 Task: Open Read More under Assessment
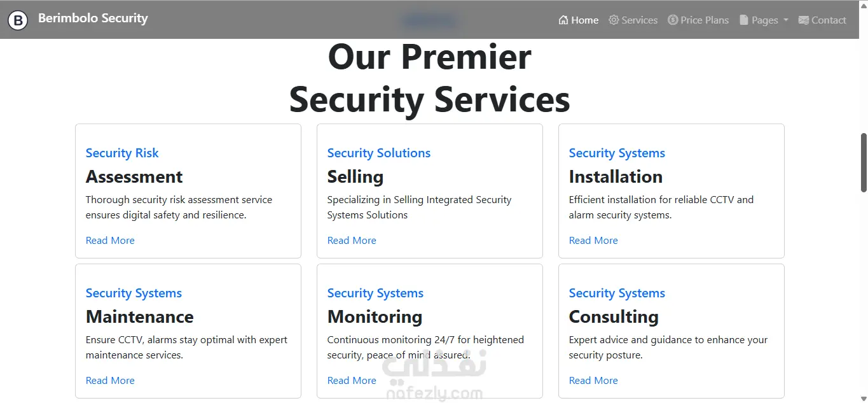pos(110,241)
